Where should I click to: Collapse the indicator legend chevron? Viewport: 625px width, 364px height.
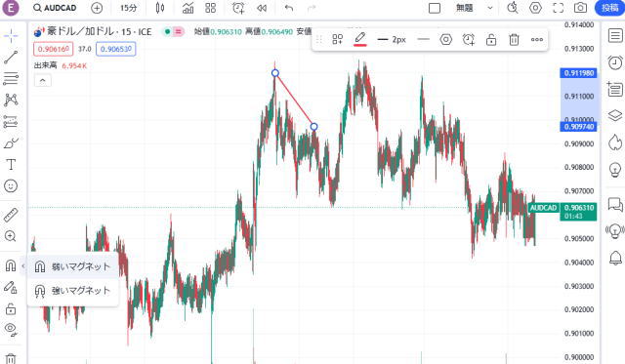(43, 81)
